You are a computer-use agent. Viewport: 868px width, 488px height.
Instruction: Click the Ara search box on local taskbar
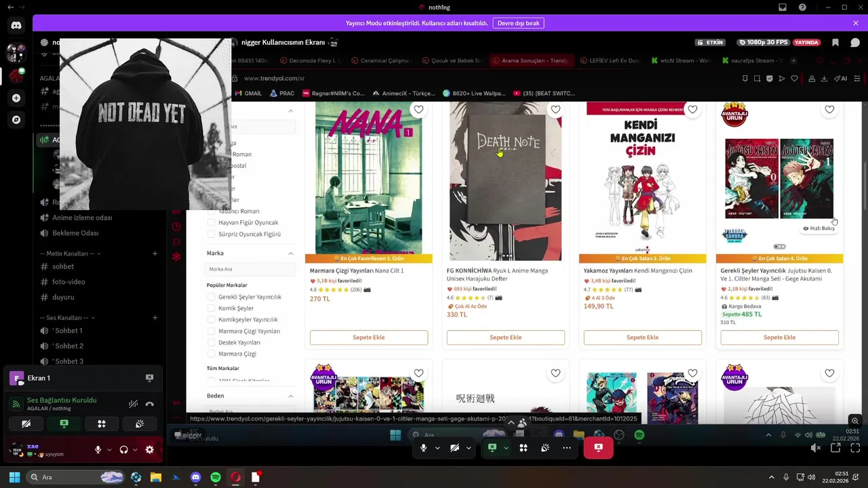tap(76, 477)
